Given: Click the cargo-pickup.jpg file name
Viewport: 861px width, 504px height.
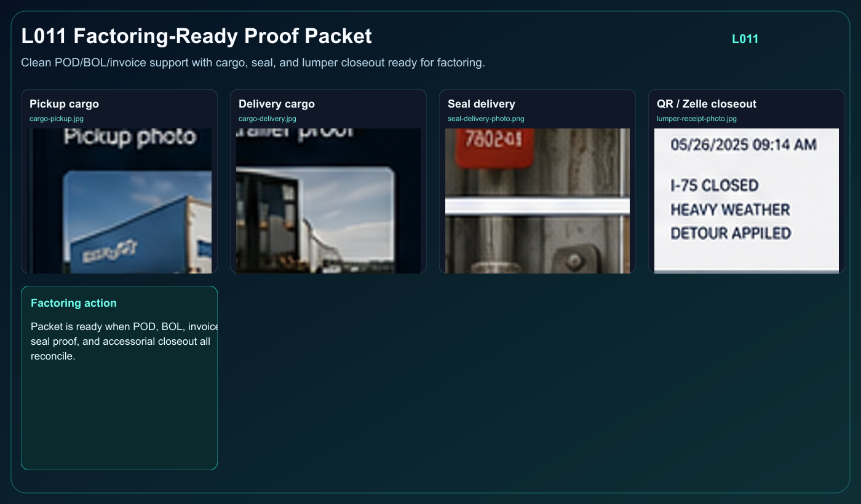Looking at the screenshot, I should tap(57, 119).
